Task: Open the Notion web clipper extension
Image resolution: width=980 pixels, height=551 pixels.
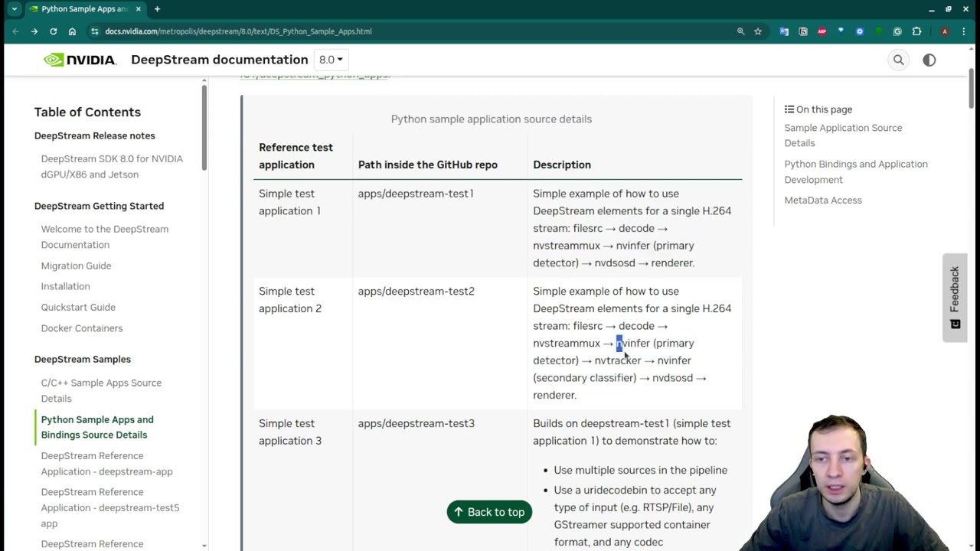Action: 803,31
